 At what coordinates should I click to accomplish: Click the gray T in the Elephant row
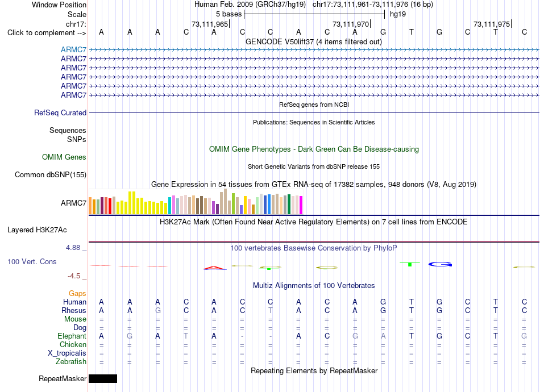186,336
